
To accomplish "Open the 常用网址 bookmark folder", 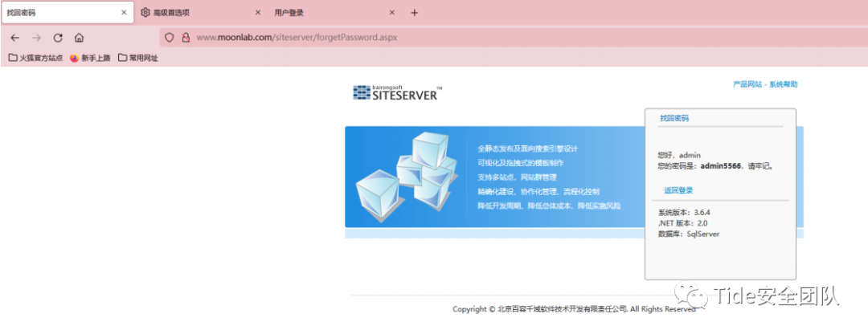I will 138,58.
